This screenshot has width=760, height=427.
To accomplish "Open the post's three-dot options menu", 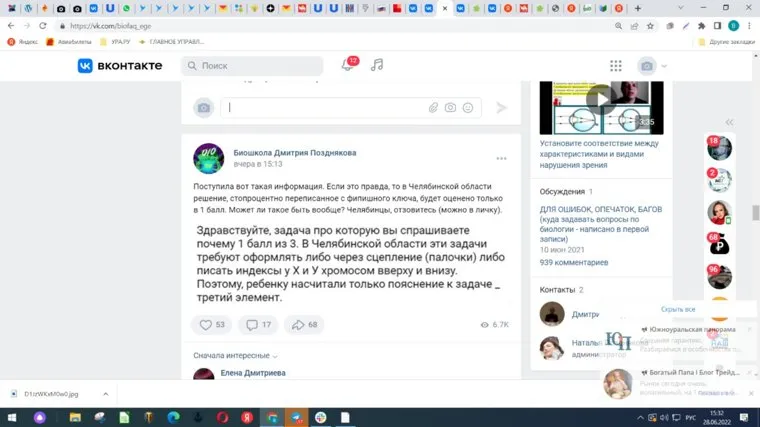I will (x=501, y=158).
